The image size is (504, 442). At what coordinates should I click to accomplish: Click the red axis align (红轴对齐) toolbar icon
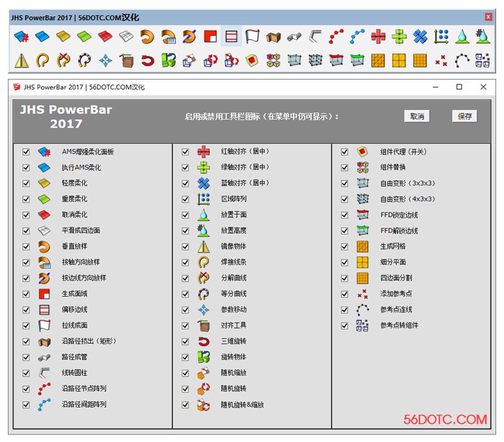pyautogui.click(x=378, y=36)
